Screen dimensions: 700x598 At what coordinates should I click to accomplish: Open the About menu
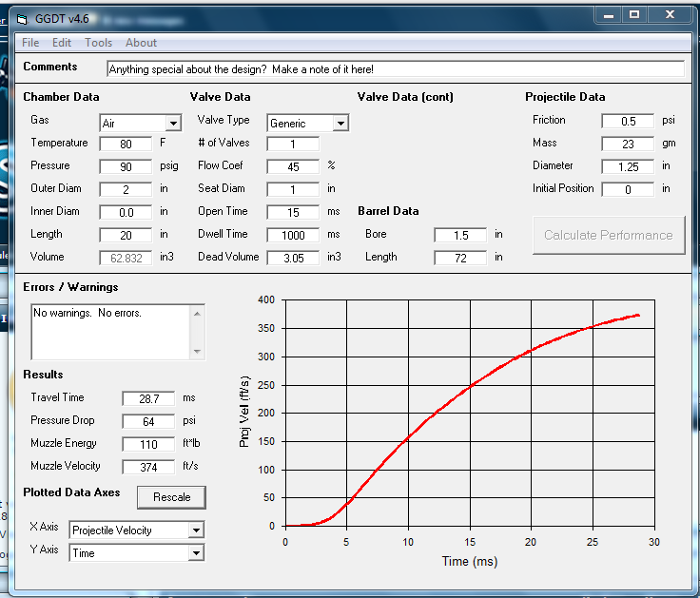tap(141, 43)
